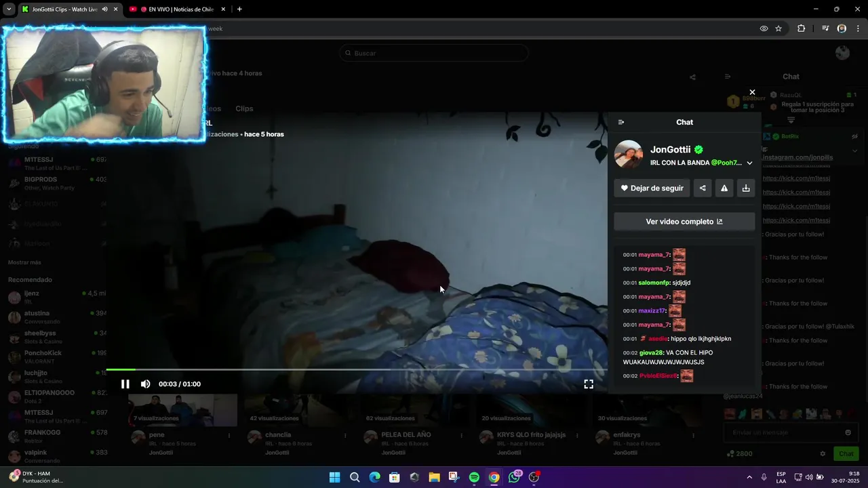
Task: Switch to the Clips tab on channel page
Action: pos(244,108)
